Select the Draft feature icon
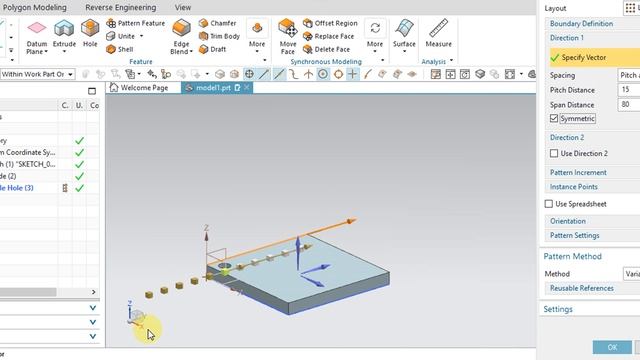640x360 pixels. point(212,49)
